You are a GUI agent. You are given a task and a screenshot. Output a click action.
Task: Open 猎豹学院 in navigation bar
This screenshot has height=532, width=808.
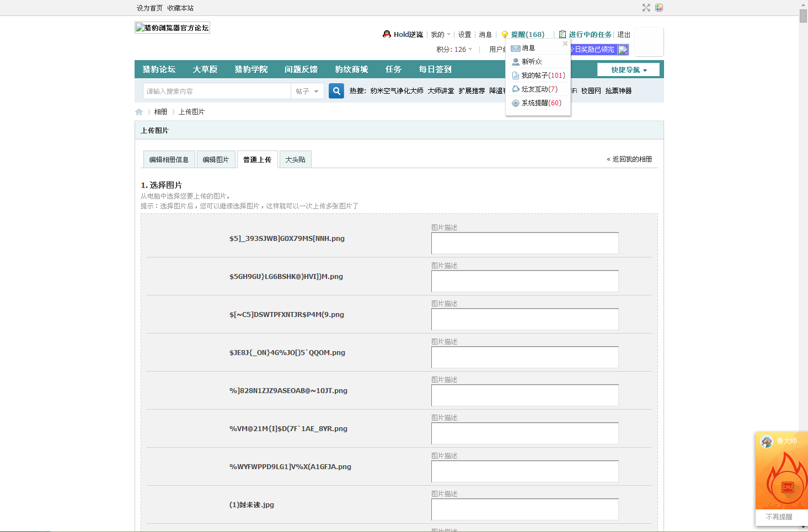point(251,69)
